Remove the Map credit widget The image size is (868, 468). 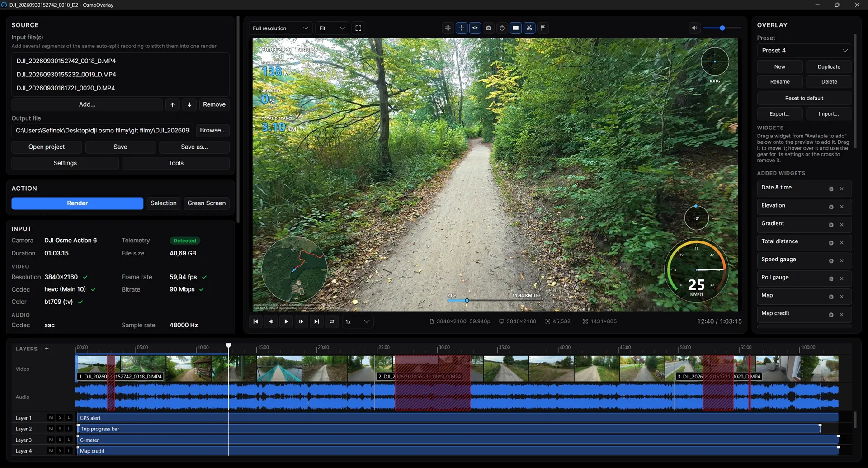(x=842, y=315)
